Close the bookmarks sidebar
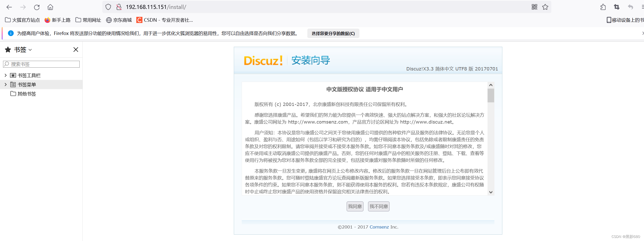Viewport: 644px width, 241px height. (x=76, y=50)
